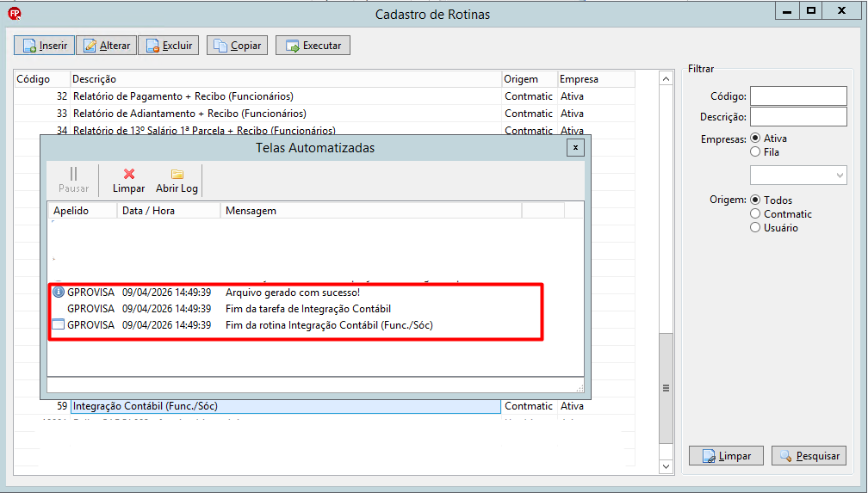The height and width of the screenshot is (493, 868).
Task: Click Limpar with red X icon
Action: click(129, 181)
